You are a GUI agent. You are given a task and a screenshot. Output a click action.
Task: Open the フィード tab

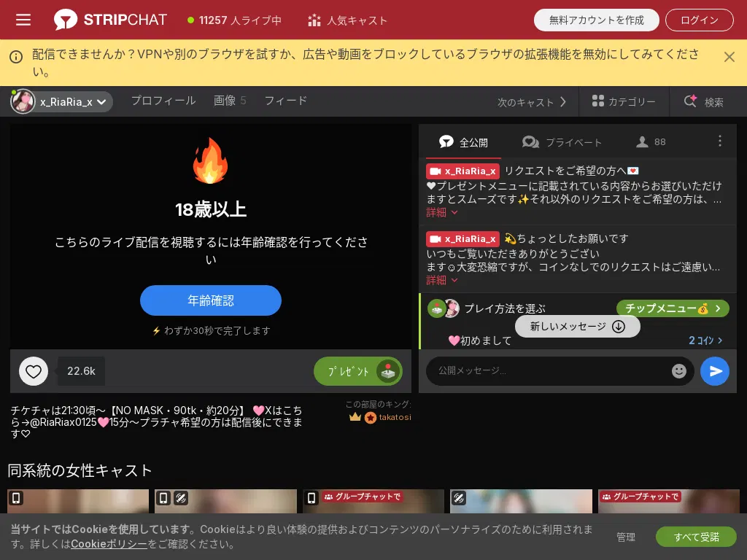tap(285, 101)
